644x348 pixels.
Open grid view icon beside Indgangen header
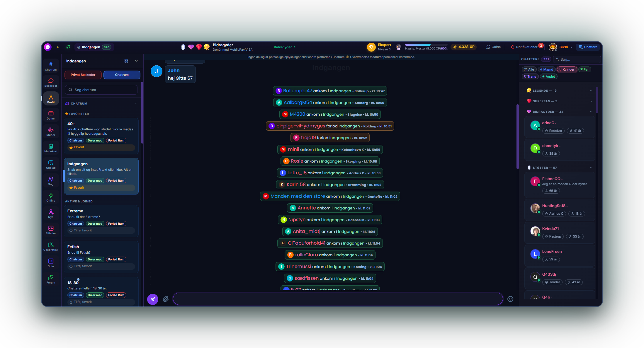(126, 61)
